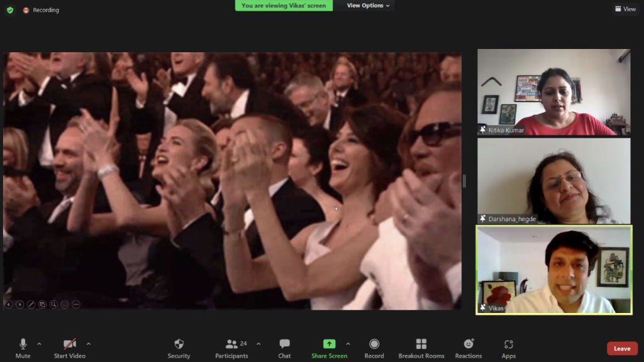This screenshot has height=362, width=644.
Task: Leave the meeting
Action: click(x=621, y=349)
